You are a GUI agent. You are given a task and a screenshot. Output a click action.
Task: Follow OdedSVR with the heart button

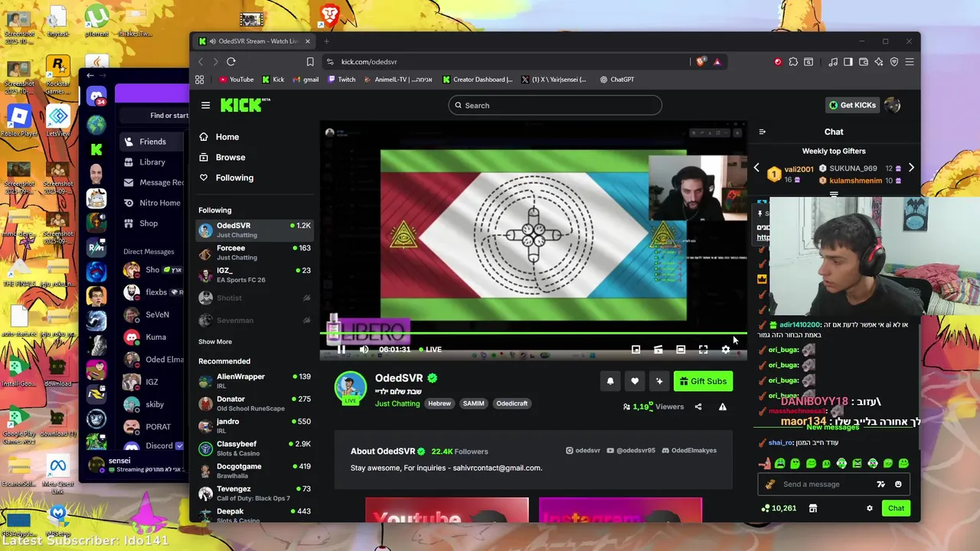click(x=635, y=381)
